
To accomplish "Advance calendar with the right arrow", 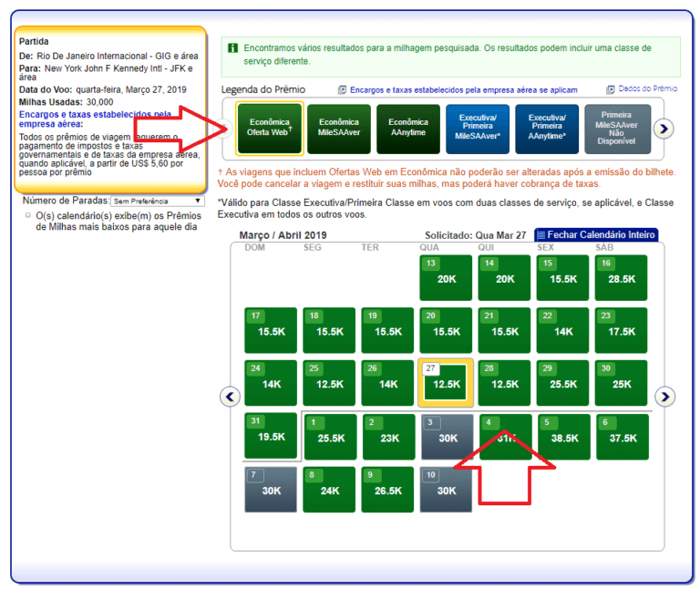I will click(666, 397).
